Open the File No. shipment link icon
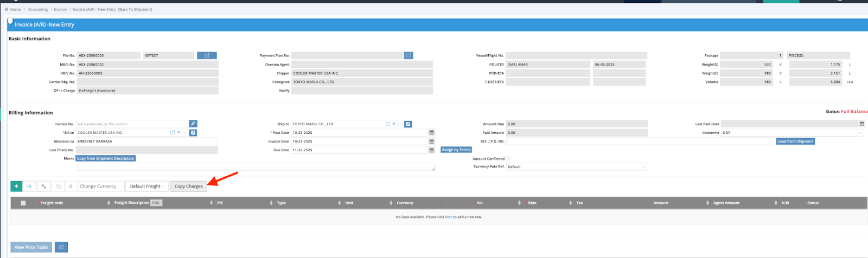The width and height of the screenshot is (868, 258). [207, 55]
